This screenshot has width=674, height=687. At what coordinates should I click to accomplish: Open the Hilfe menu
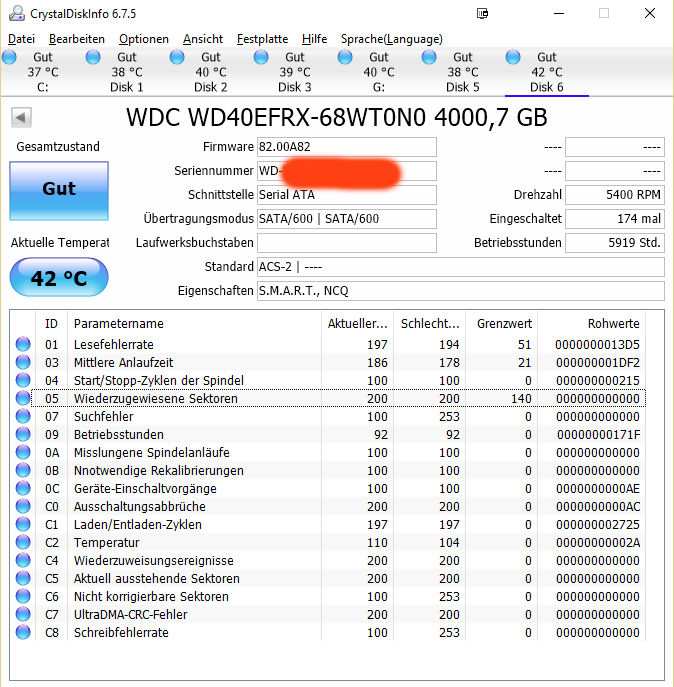(x=314, y=39)
